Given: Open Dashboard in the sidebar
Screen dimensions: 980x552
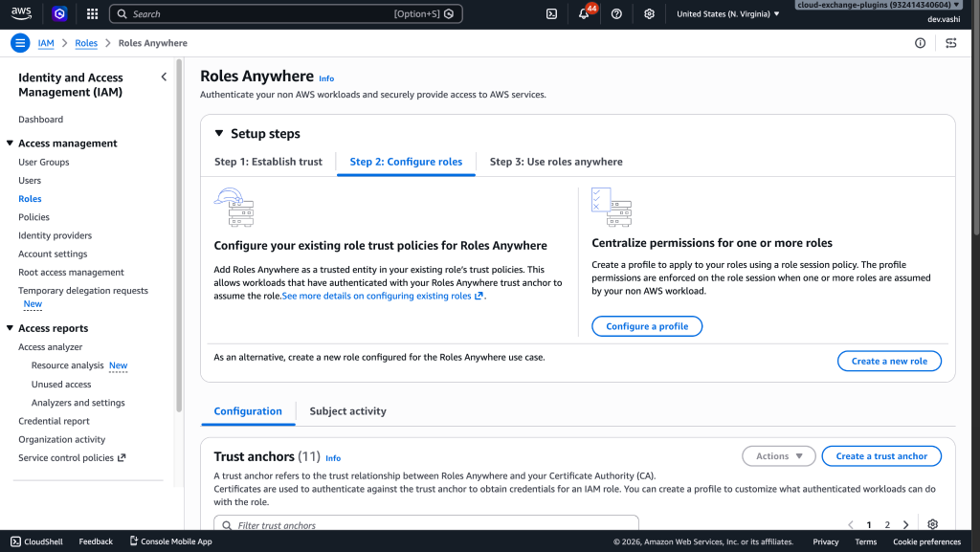Looking at the screenshot, I should (x=40, y=120).
